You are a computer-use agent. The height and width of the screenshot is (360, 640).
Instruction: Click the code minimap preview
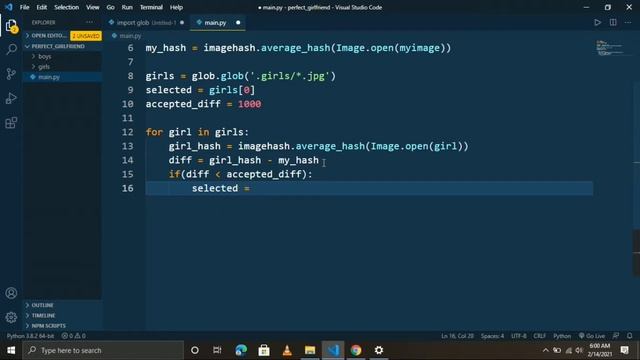point(609,48)
